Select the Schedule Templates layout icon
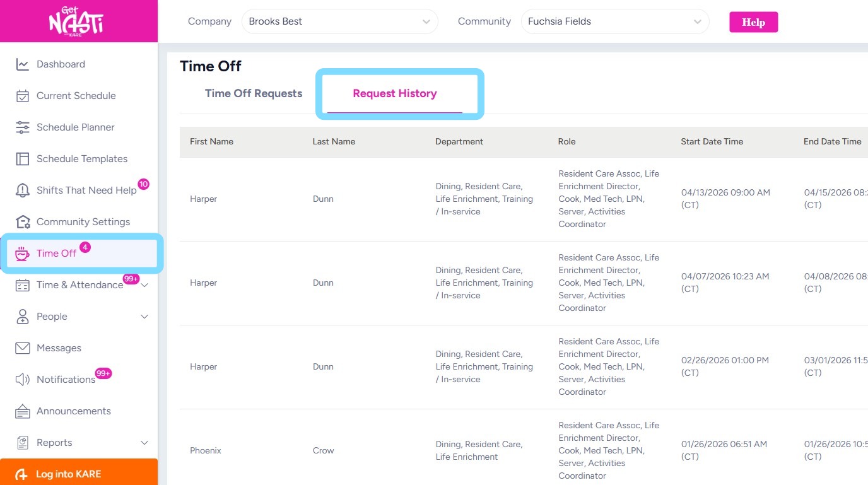This screenshot has width=868, height=485. pos(23,159)
